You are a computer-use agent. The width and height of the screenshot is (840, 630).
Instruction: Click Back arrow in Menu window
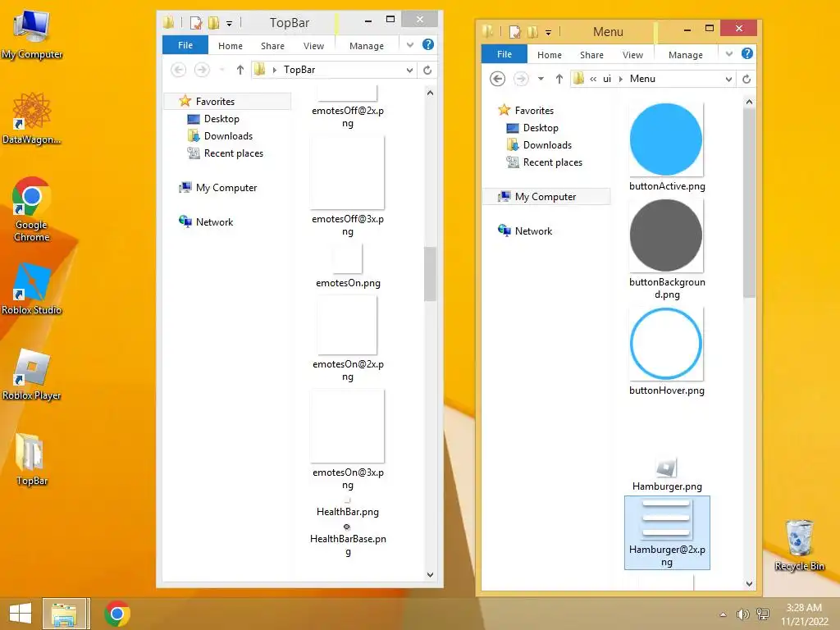click(x=497, y=79)
